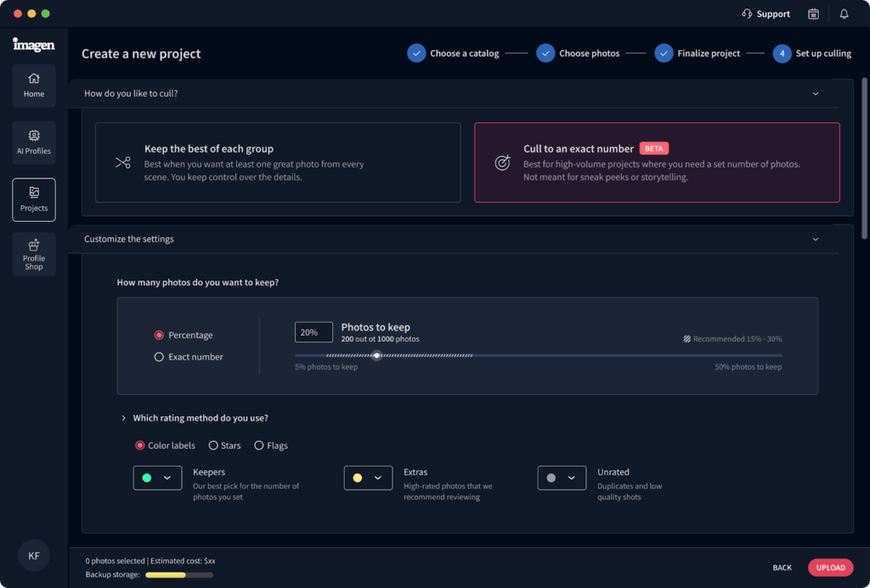The height and width of the screenshot is (588, 870).
Task: Click the photos-to-keep slider handle
Action: [x=377, y=356]
